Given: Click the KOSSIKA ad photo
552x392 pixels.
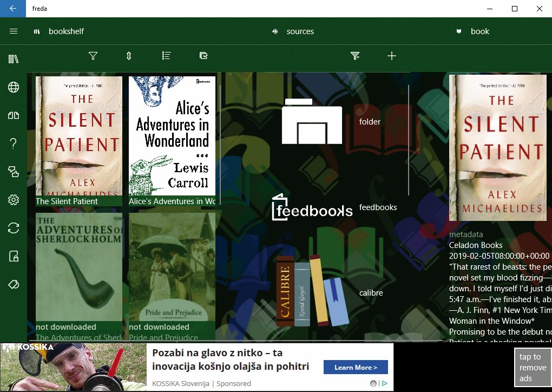Looking at the screenshot, I should click(73, 367).
